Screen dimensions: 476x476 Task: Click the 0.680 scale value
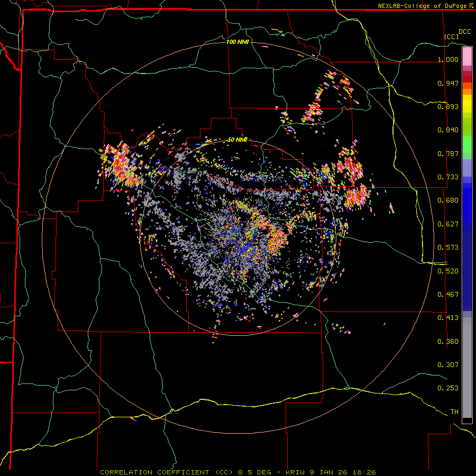pyautogui.click(x=448, y=200)
